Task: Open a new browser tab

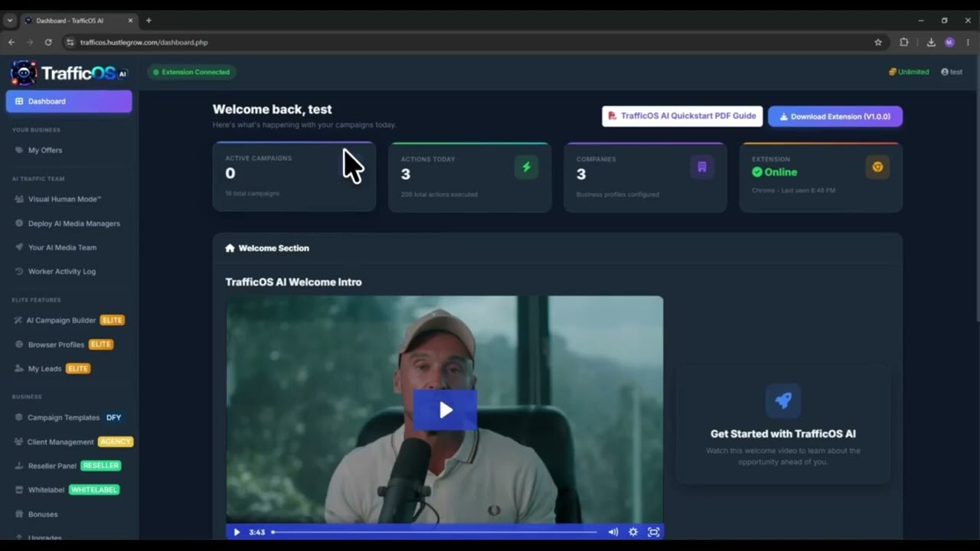Action: (x=149, y=21)
